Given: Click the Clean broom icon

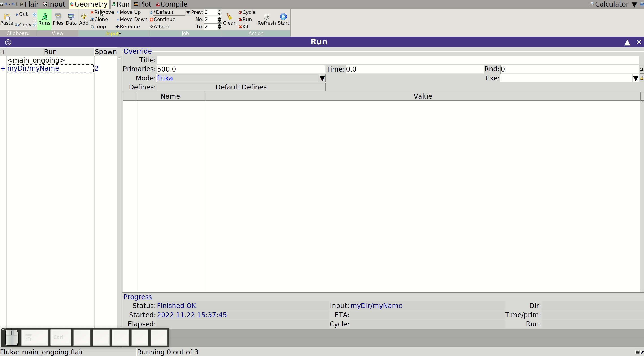Looking at the screenshot, I should coord(229,17).
